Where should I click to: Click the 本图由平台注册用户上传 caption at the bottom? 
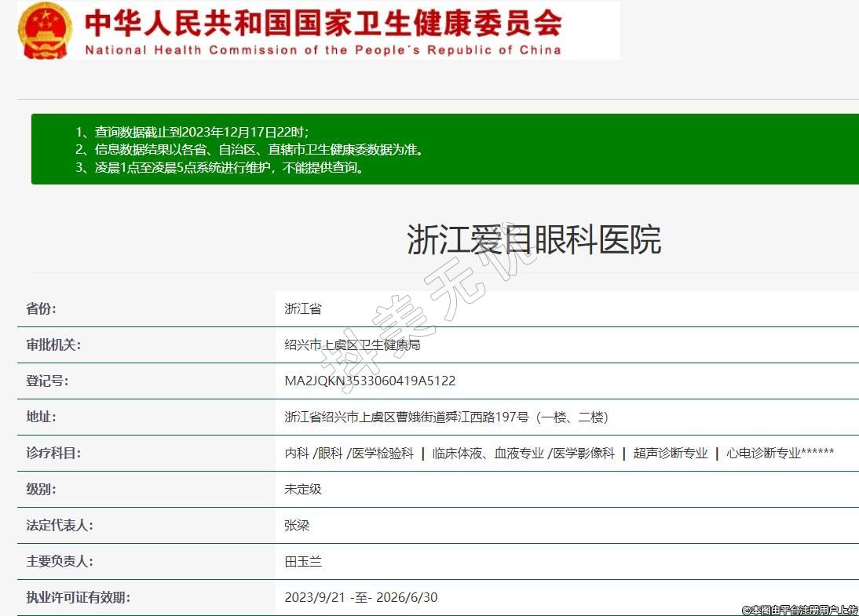pyautogui.click(x=799, y=610)
